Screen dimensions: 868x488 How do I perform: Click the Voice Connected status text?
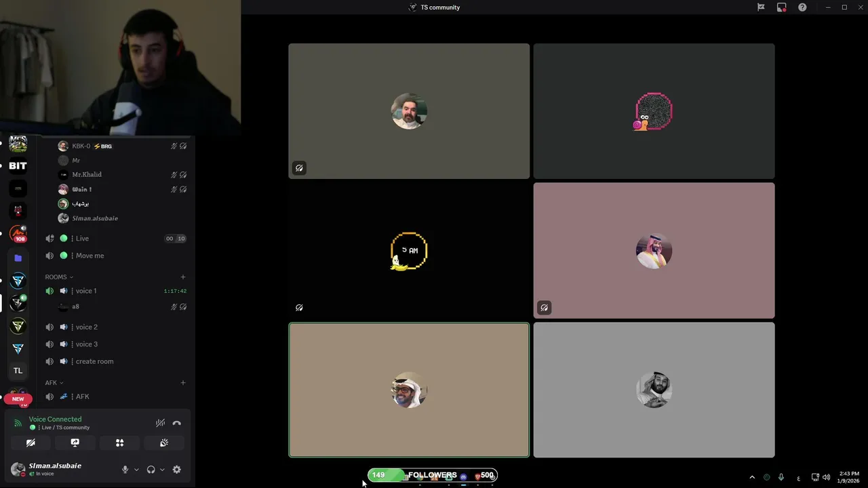tap(55, 419)
